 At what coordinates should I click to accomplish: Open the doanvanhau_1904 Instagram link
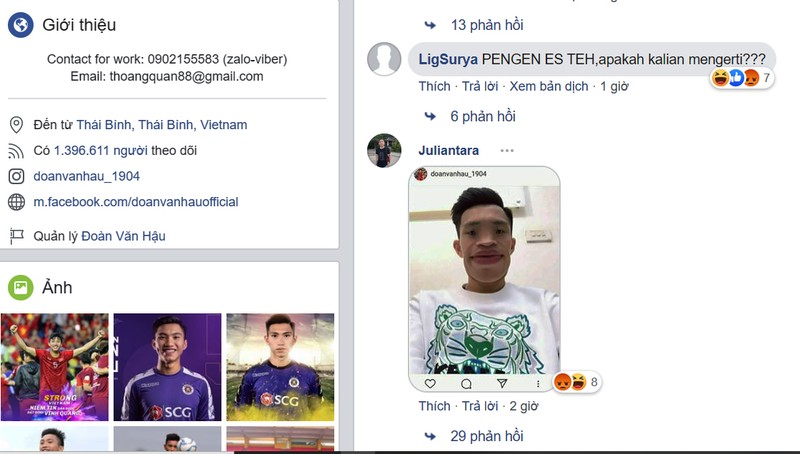coord(86,176)
